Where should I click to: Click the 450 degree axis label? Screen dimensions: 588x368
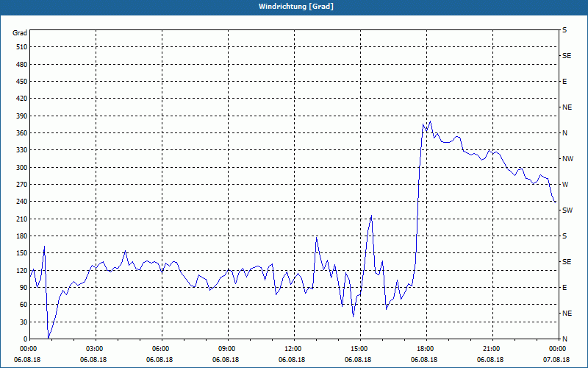tap(22, 82)
